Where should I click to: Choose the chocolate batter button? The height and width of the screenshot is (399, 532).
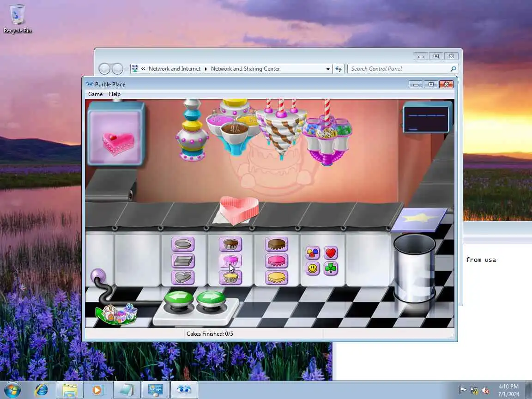click(x=230, y=244)
